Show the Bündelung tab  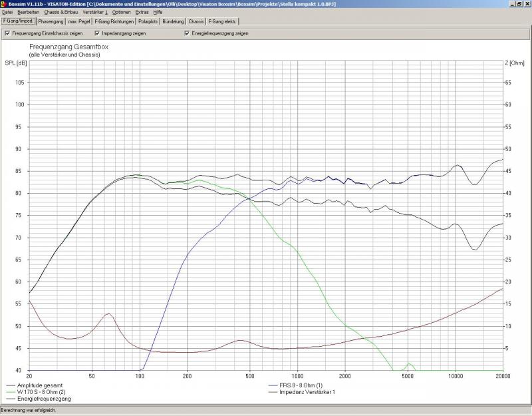[174, 21]
